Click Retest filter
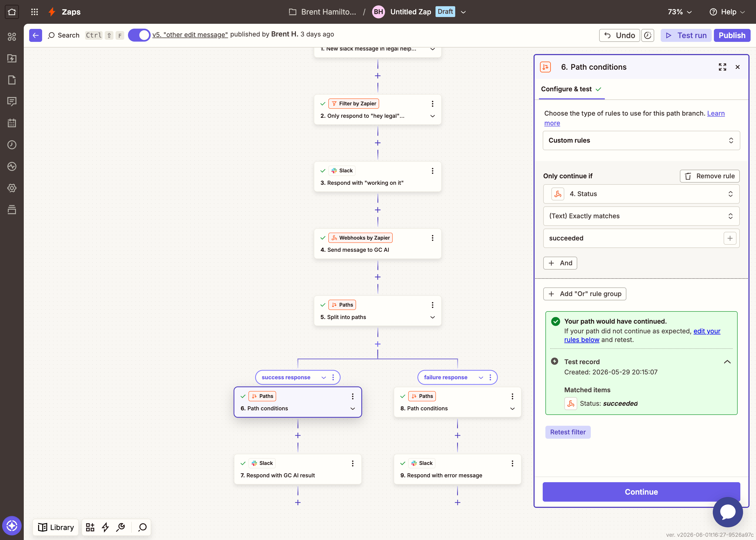 568,432
